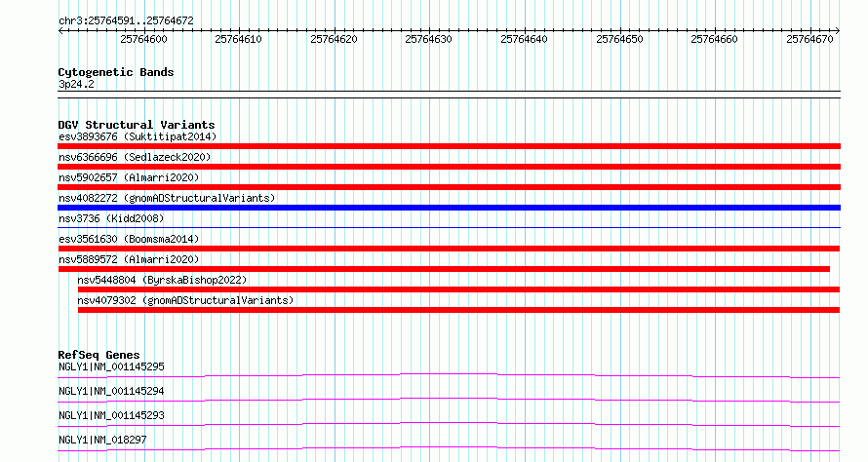Open transcript NGLY1|NM_001145295 label
Image resolution: width=868 pixels, height=462 pixels.
(111, 366)
